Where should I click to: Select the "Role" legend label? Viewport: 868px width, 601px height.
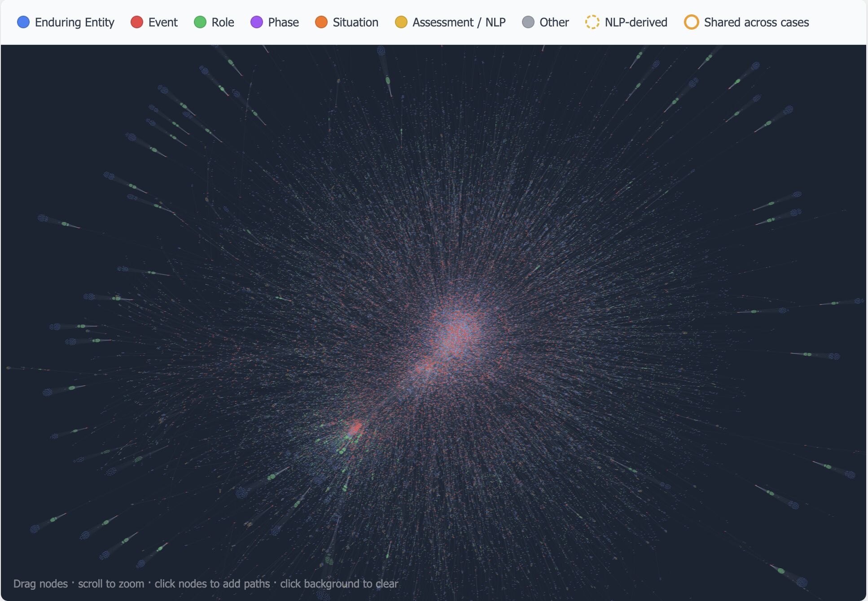223,22
